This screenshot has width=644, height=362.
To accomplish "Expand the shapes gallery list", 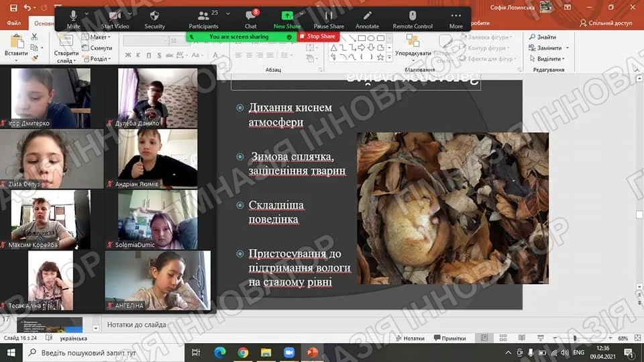I will (389, 58).
